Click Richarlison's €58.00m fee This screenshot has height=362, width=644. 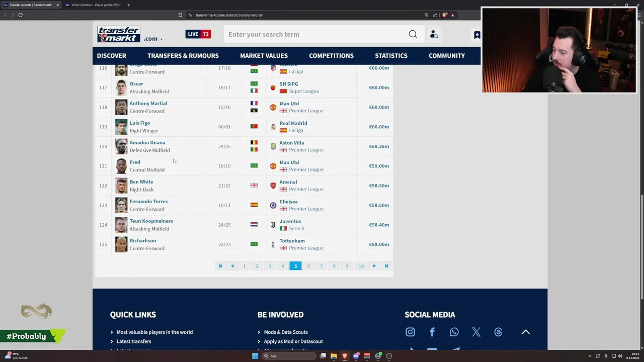click(x=379, y=244)
